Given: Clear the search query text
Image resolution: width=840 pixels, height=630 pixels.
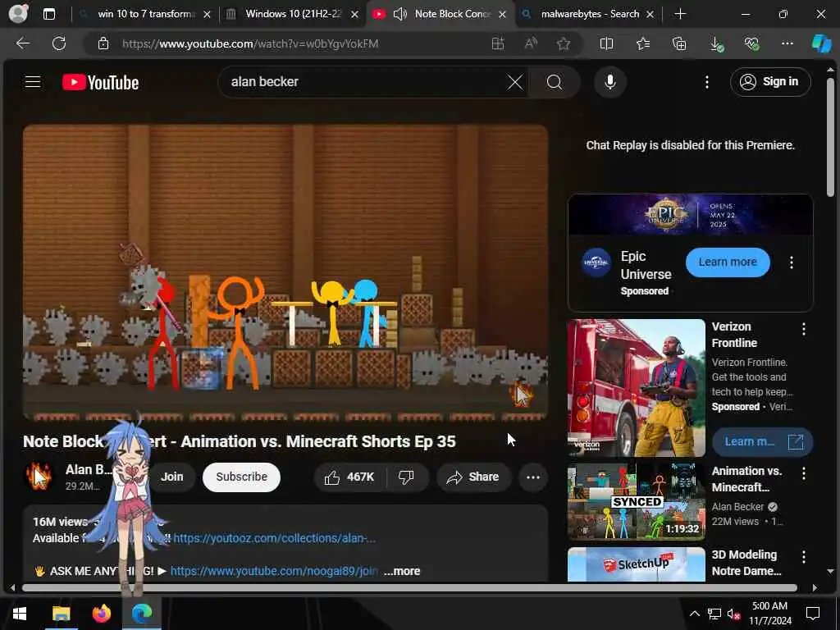Looking at the screenshot, I should 515,82.
